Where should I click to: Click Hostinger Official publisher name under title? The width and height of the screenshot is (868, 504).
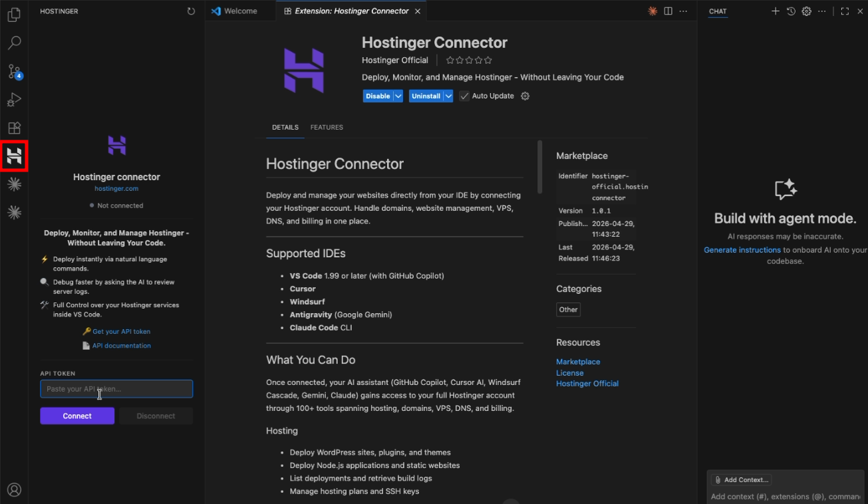click(x=395, y=61)
